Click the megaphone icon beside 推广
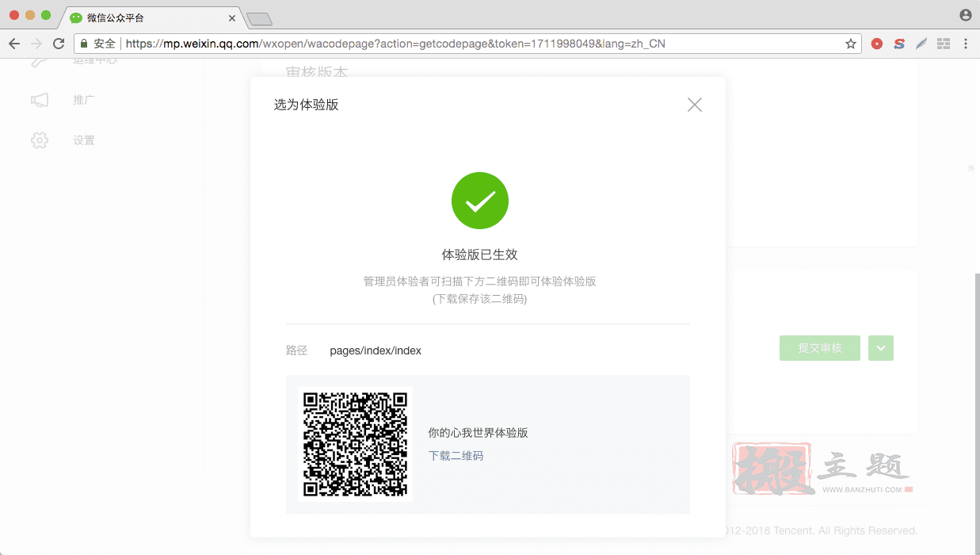 point(40,100)
